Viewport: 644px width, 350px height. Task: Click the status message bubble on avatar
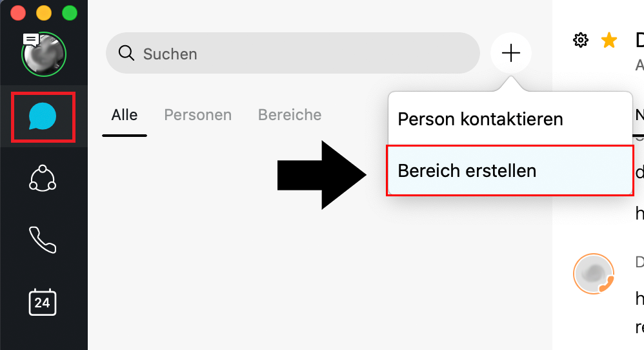pos(31,39)
